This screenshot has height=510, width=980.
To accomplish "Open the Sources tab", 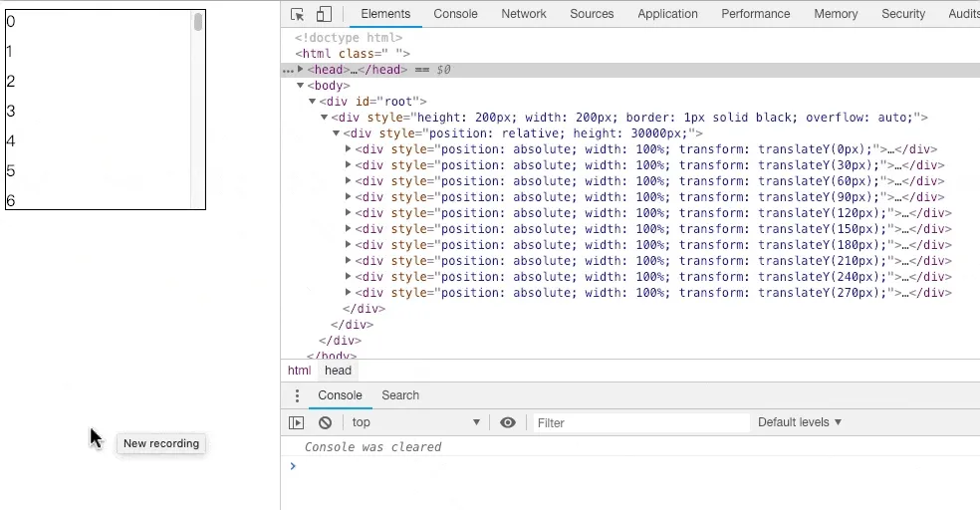I will pos(592,14).
